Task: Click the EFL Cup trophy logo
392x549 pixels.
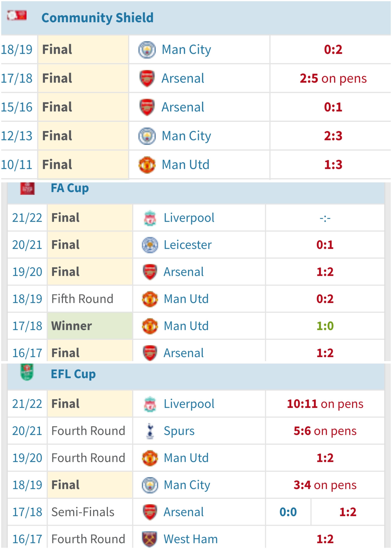Action: pyautogui.click(x=27, y=372)
